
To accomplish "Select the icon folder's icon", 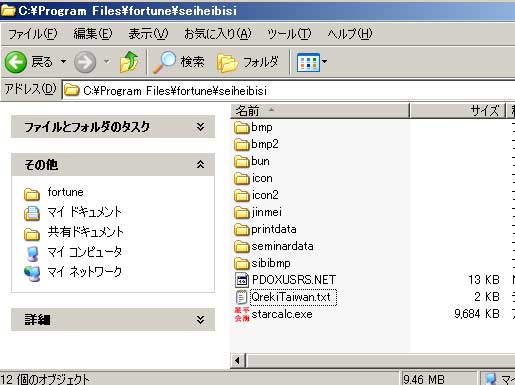I will 242,179.
